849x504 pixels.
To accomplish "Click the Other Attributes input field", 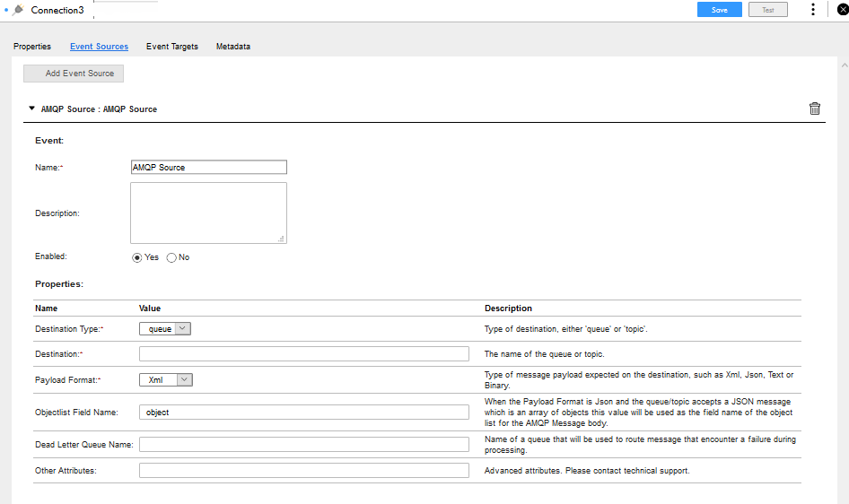I will pos(303,471).
